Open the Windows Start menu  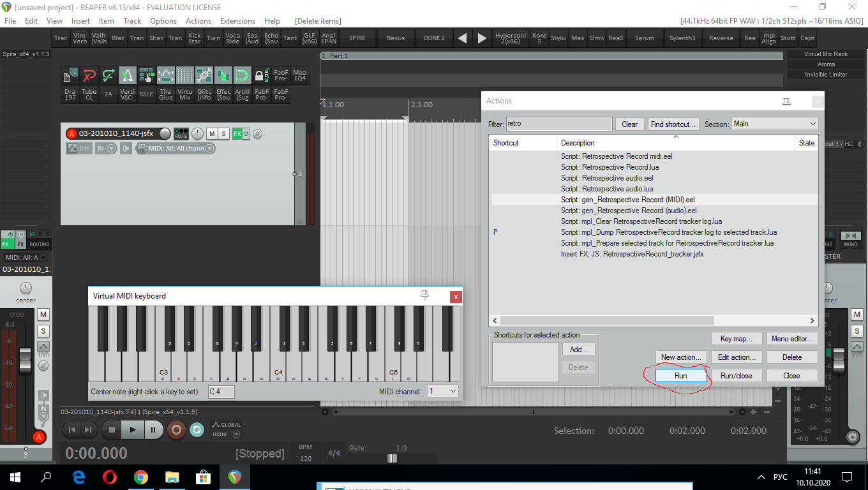15,477
